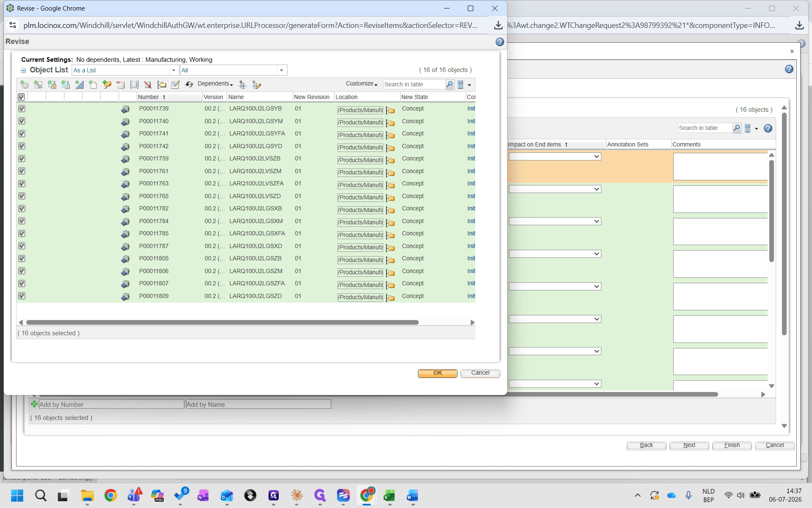Open first Impact on End items dropdown
Screen dimensions: 812x508
555,157
